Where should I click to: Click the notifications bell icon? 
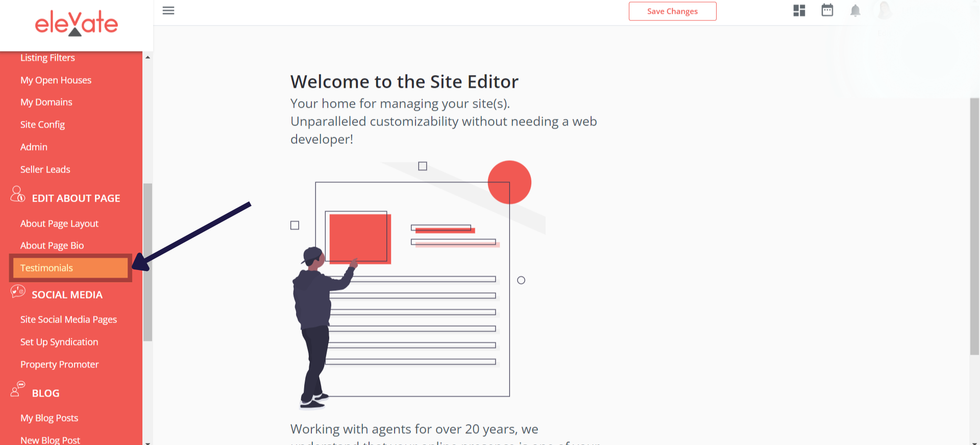pyautogui.click(x=855, y=11)
